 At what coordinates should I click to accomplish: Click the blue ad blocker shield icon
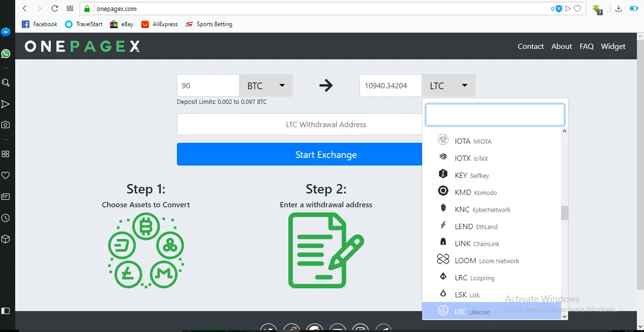[x=558, y=9]
